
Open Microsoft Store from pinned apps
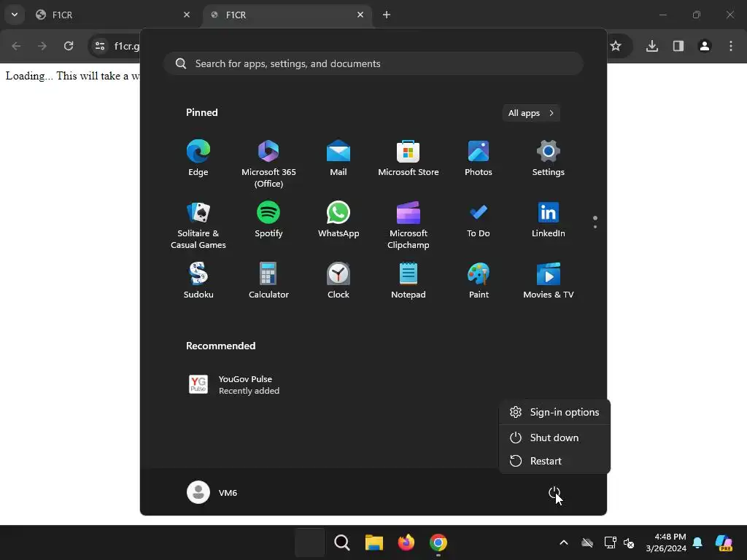pos(409,158)
